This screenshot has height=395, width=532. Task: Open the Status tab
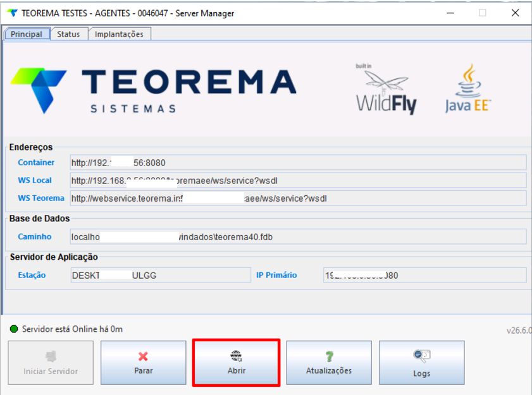(68, 34)
